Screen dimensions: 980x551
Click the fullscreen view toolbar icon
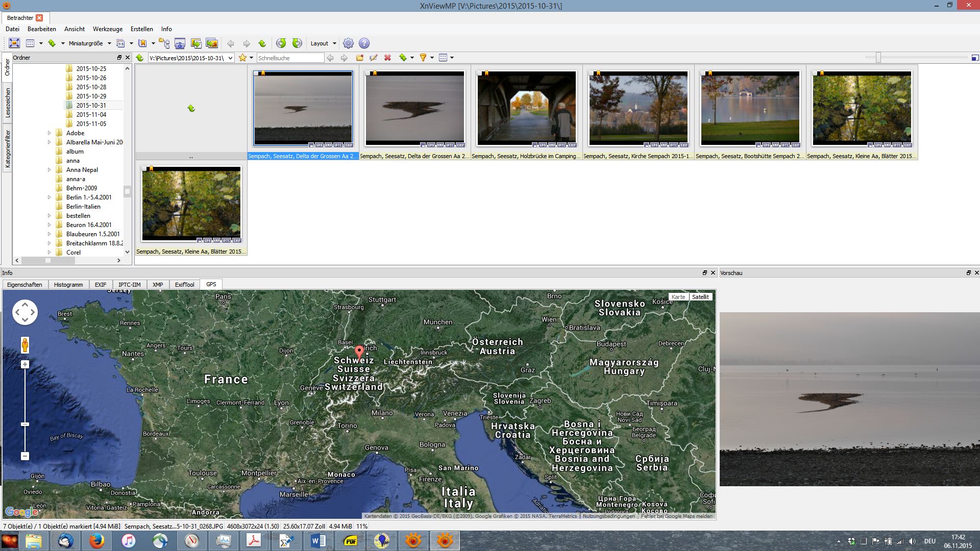pyautogui.click(x=14, y=43)
